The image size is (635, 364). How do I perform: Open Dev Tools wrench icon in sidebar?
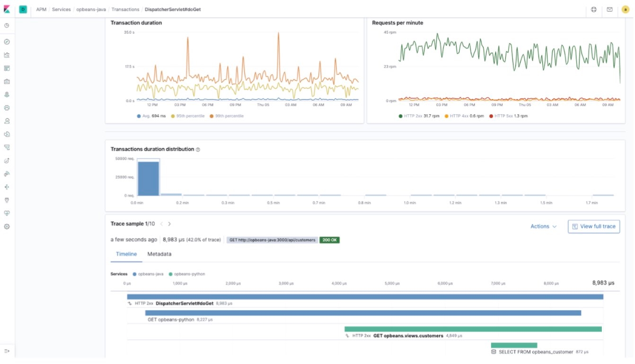(7, 200)
